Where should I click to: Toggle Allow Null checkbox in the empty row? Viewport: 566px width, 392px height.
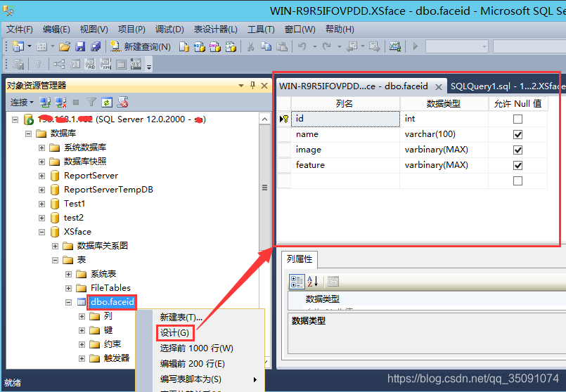(x=517, y=181)
